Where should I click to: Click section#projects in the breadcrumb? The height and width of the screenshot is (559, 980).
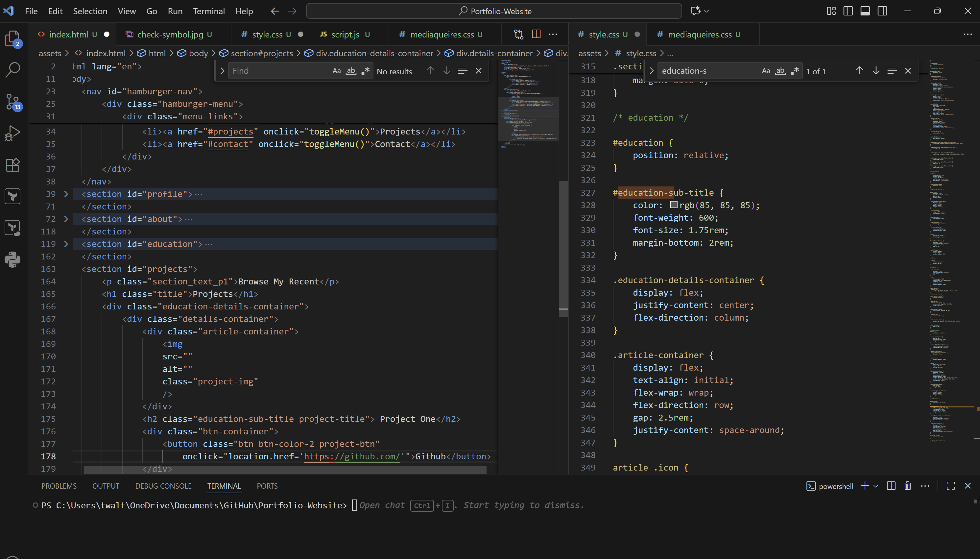click(x=262, y=53)
